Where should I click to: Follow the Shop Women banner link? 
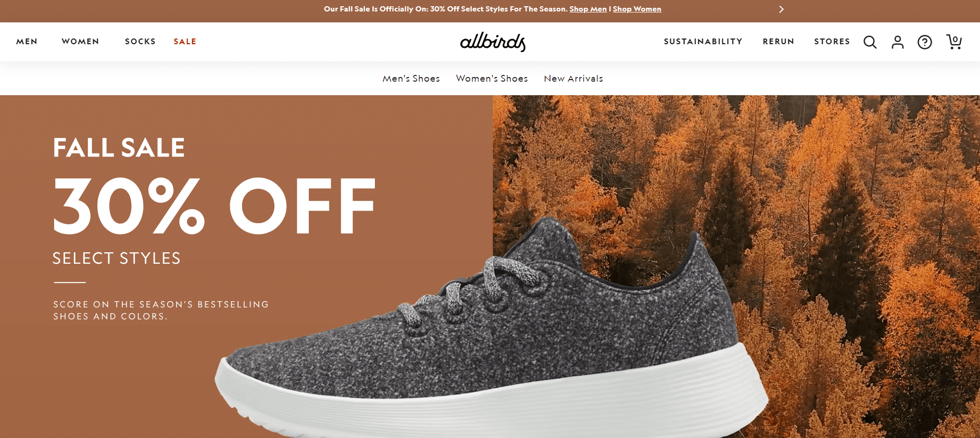click(637, 9)
